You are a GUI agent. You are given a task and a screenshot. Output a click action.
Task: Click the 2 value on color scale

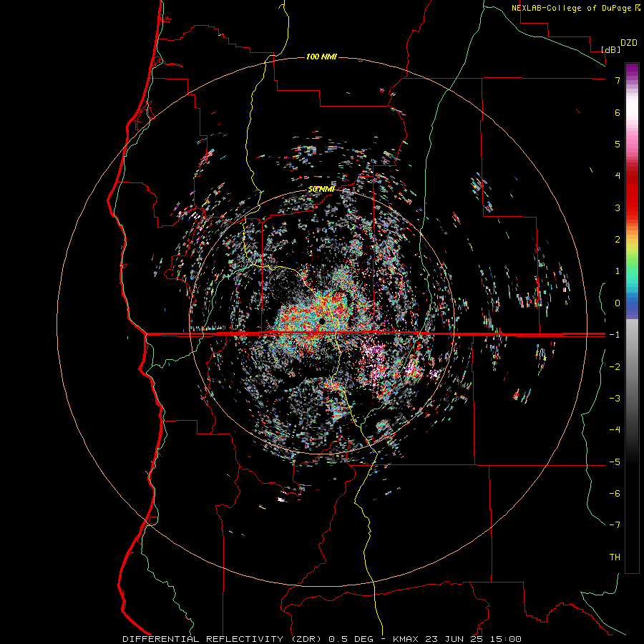618,240
